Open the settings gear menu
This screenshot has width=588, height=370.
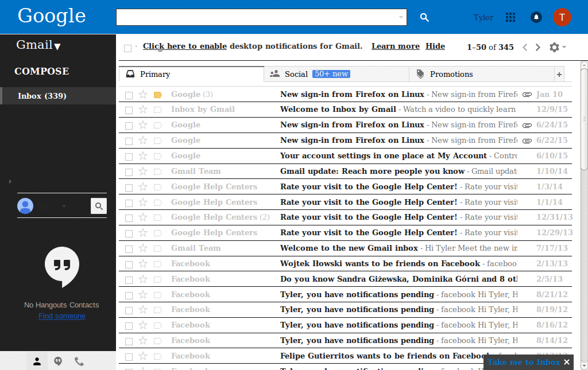click(x=557, y=47)
